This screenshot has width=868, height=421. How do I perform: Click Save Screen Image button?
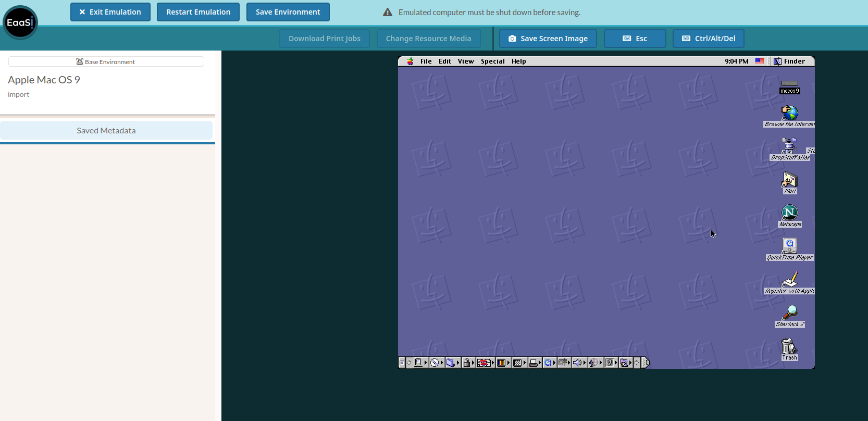[548, 39]
